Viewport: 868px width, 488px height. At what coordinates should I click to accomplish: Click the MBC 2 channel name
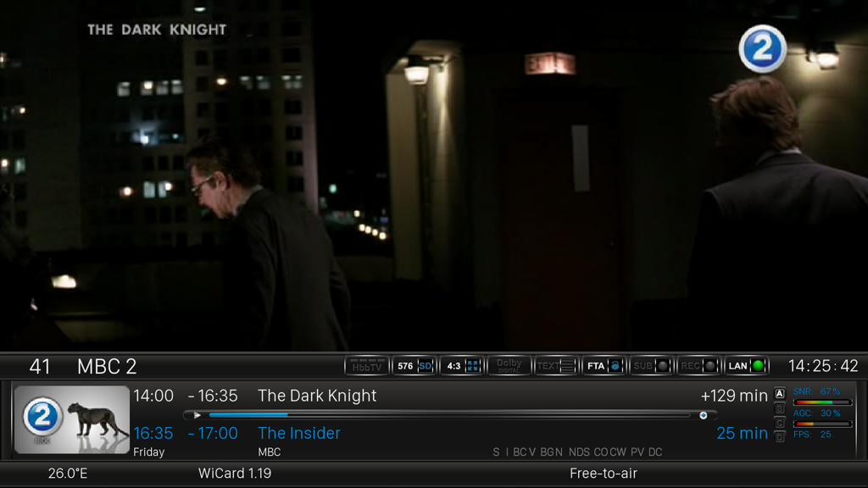[x=107, y=366]
